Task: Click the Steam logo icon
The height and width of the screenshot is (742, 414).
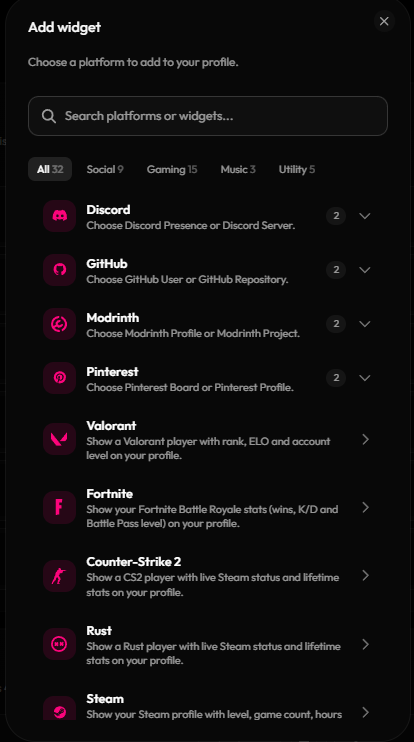Action: coord(60,708)
